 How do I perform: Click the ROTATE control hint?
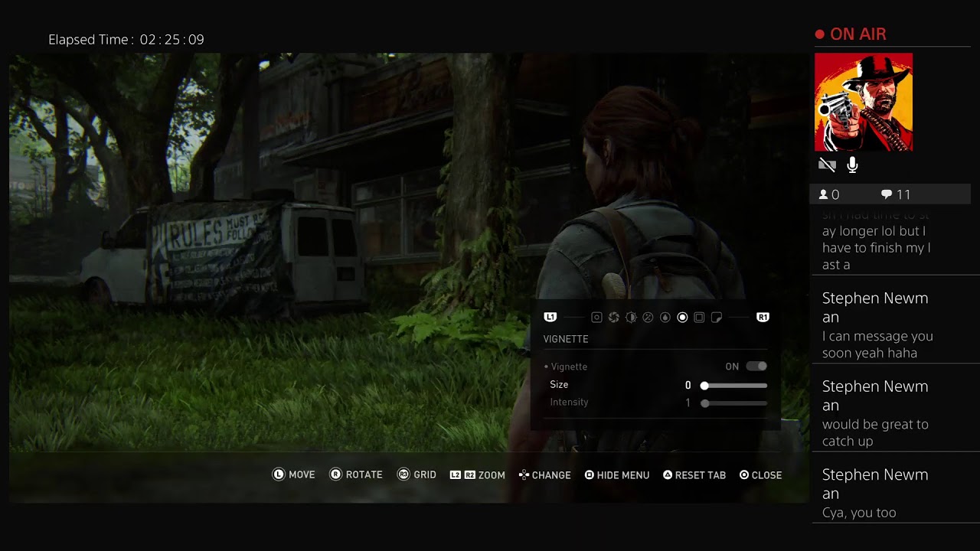coord(356,475)
